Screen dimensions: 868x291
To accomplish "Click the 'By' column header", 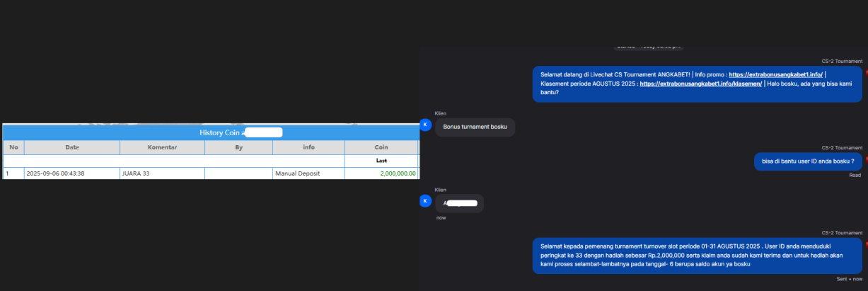I will (238, 147).
